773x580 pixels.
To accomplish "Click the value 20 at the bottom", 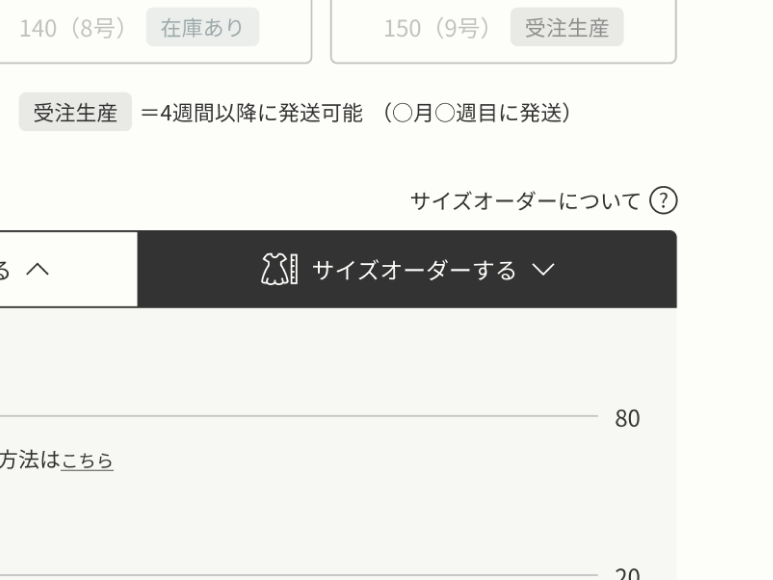I will pos(627,574).
